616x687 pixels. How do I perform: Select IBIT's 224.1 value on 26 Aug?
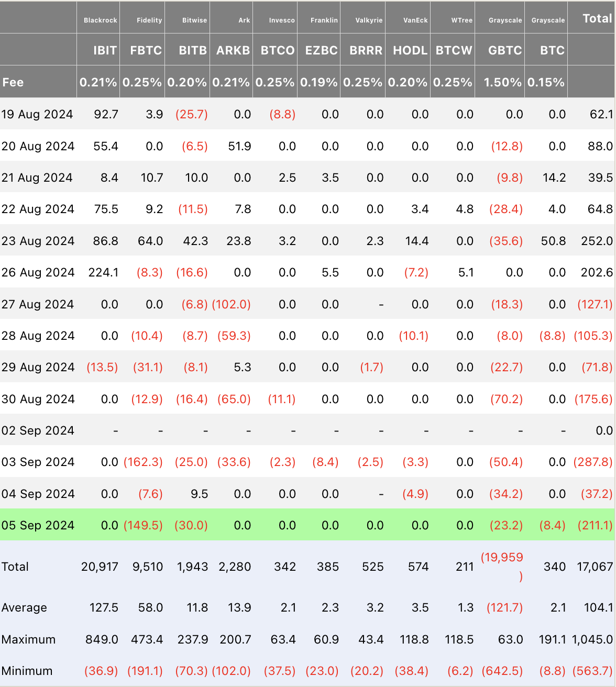coord(104,272)
